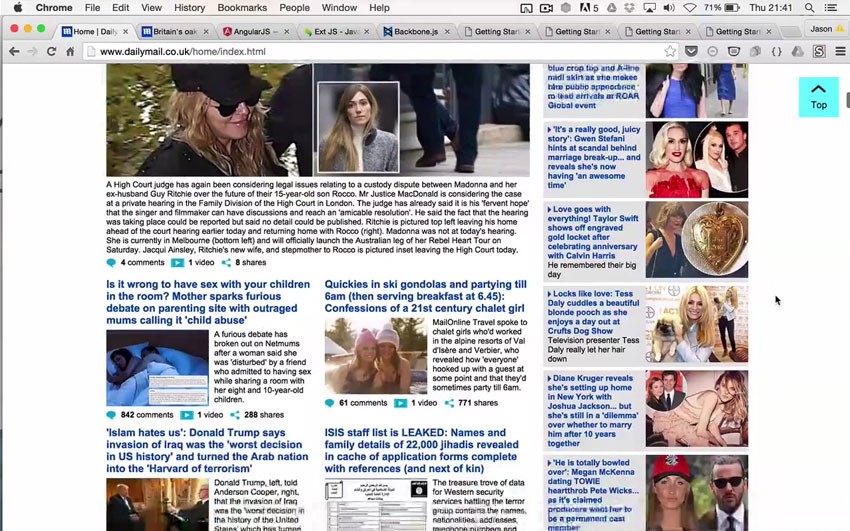850x531 pixels.
Task: Switch to the Britain's oak tab
Action: pos(175,31)
